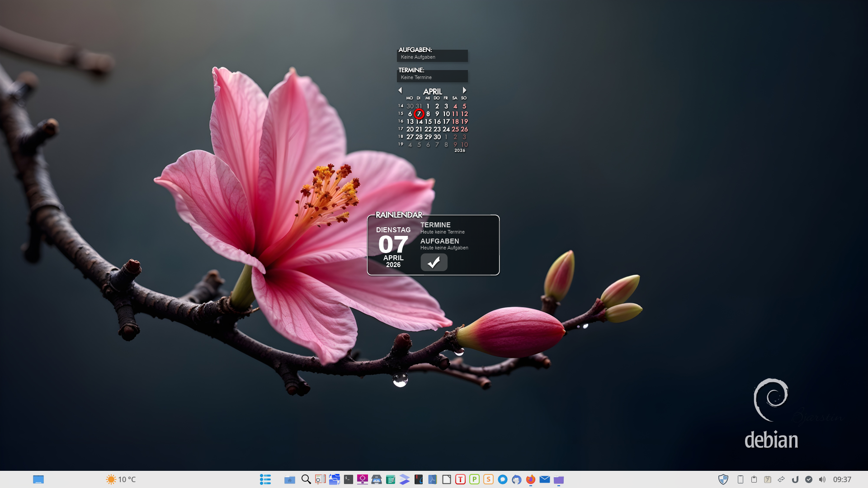This screenshot has width=868, height=488.
Task: Go to the previous month in the calendar
Action: tap(400, 90)
